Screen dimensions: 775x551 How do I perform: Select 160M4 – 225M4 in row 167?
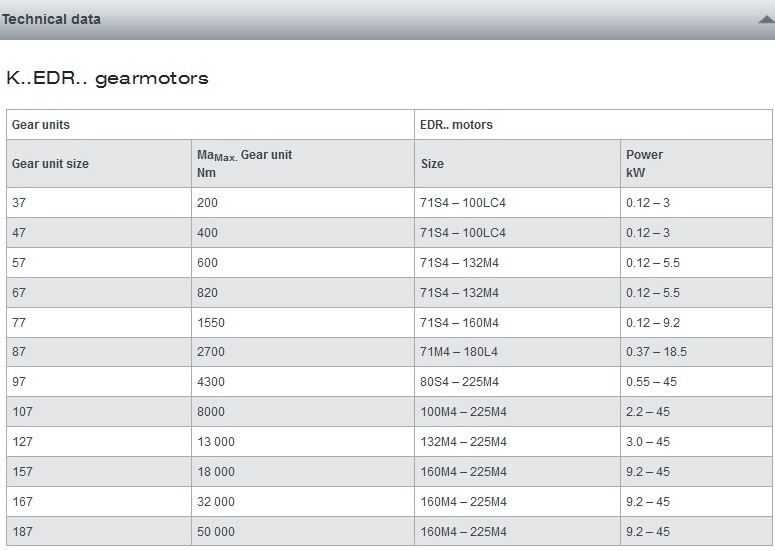coord(517,502)
